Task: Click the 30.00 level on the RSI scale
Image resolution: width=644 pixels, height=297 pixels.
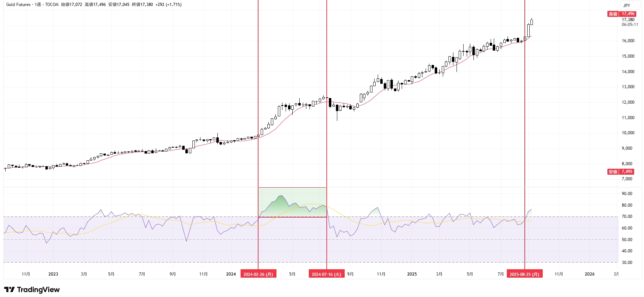Action: (x=627, y=263)
